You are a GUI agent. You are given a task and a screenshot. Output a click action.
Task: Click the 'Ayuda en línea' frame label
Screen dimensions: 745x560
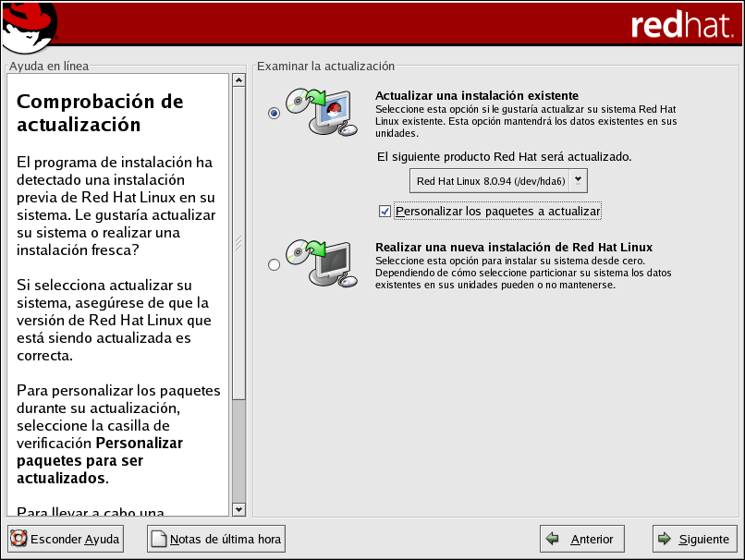tap(49, 66)
